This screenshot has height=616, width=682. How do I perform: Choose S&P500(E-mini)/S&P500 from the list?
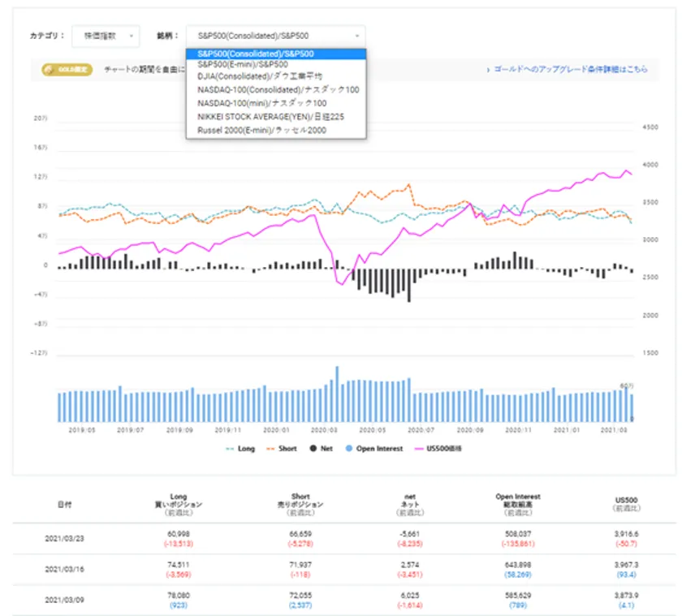pyautogui.click(x=242, y=64)
